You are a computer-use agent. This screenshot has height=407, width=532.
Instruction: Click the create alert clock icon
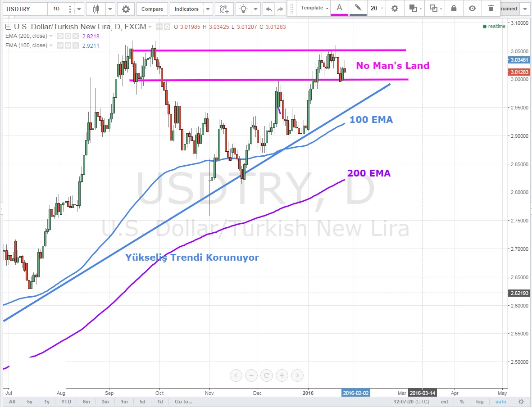(224, 9)
